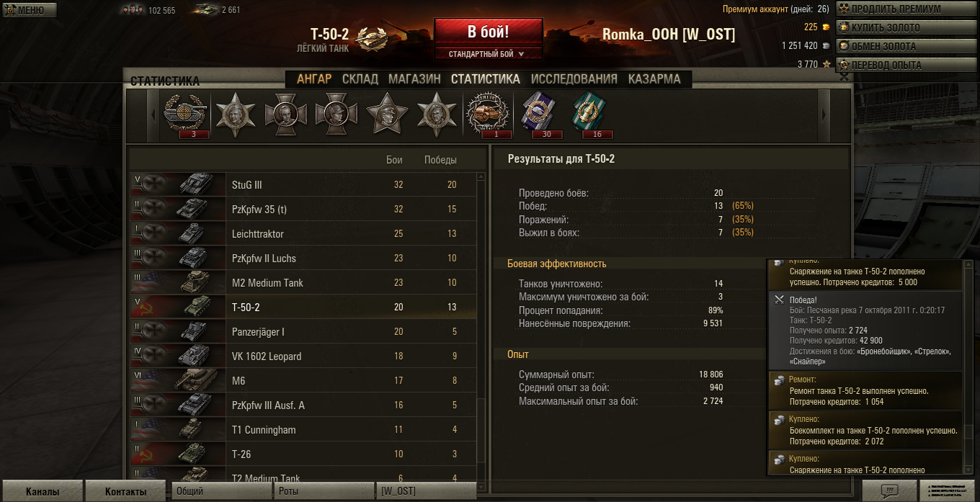Image resolution: width=980 pixels, height=502 pixels.
Task: Expand the Стандартный бой battle type dropdown
Action: tap(488, 54)
